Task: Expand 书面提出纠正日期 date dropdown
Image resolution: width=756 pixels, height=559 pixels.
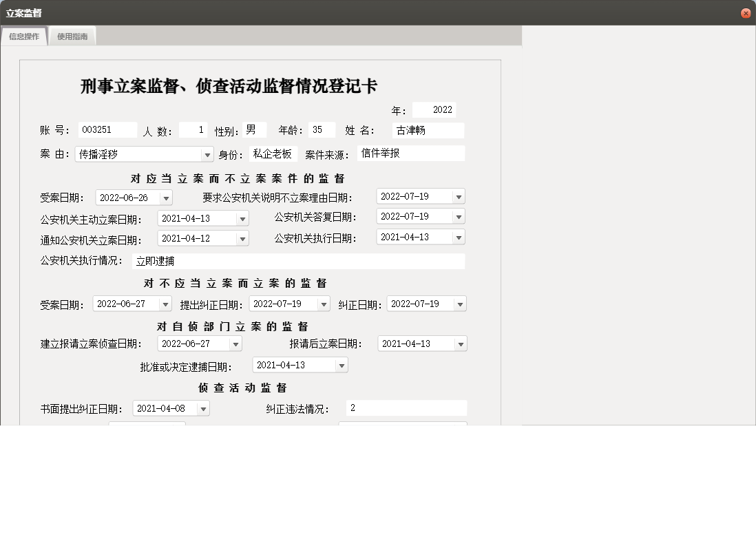Action: tap(203, 409)
